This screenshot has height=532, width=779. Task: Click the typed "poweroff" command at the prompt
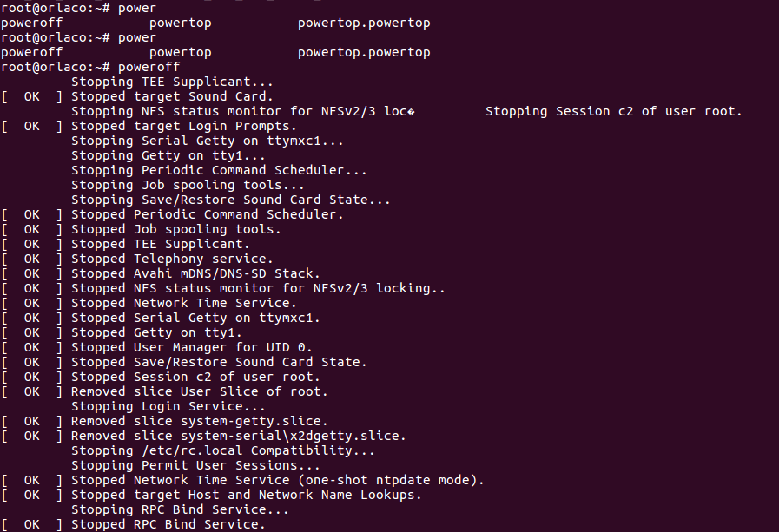[x=149, y=67]
